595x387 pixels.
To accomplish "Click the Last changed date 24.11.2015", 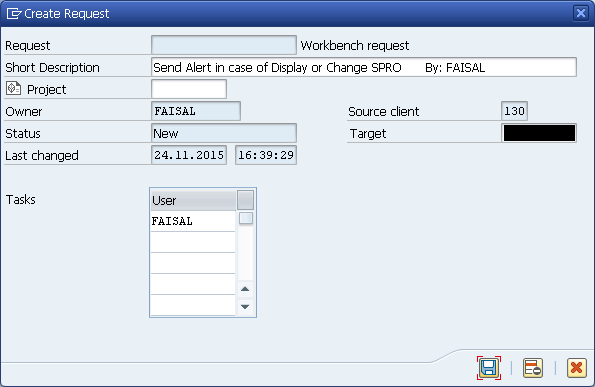I will (189, 155).
